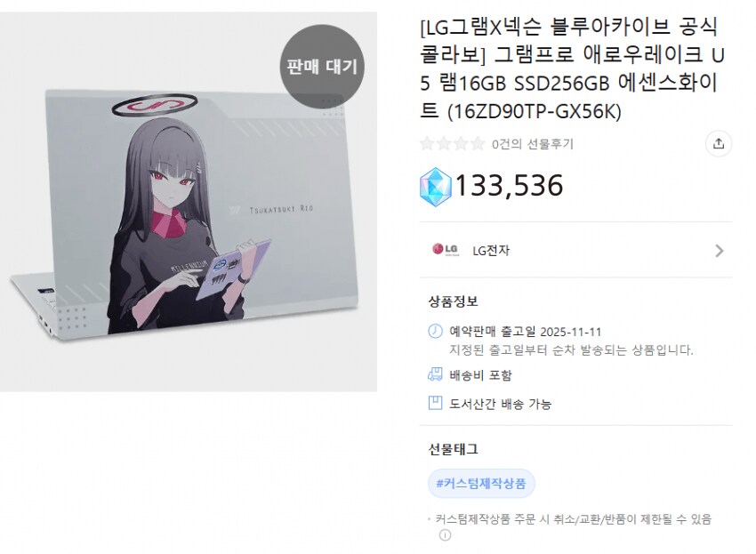Viewport: 756px width, 554px height.
Task: Click the share icon button
Action: 719,143
